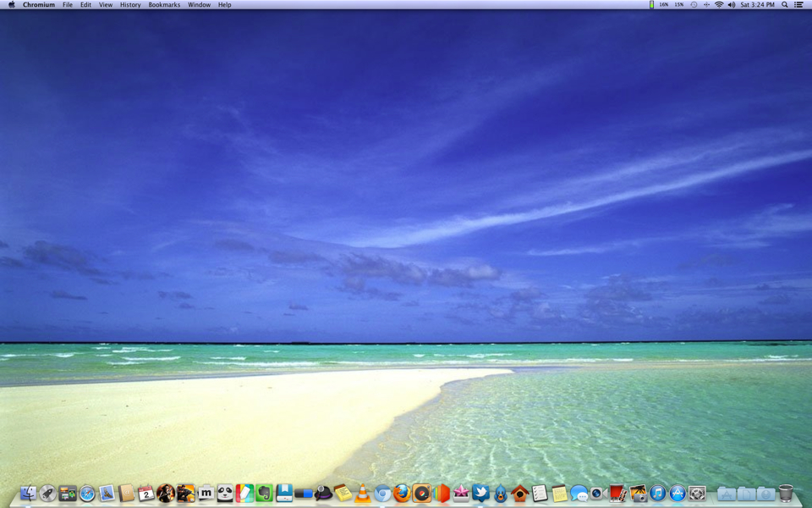
Task: Open Contacts address book icon
Action: coord(126,493)
